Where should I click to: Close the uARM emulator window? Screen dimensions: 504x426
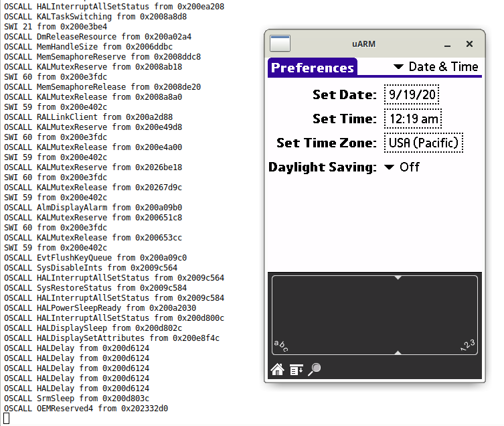469,44
